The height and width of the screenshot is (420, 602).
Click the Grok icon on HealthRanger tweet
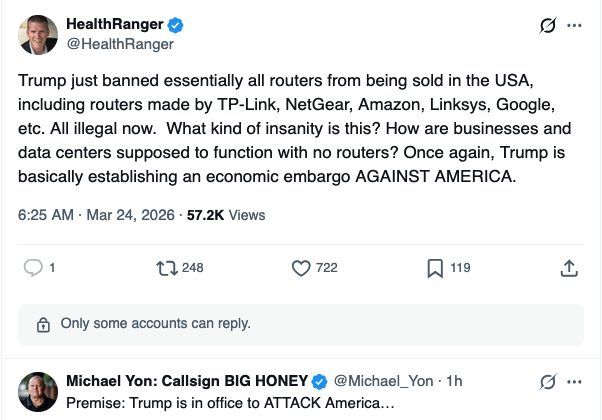[x=547, y=26]
